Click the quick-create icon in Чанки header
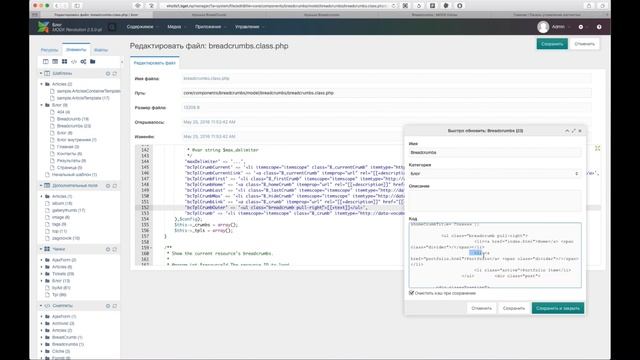The height and width of the screenshot is (360, 640). click(x=115, y=249)
